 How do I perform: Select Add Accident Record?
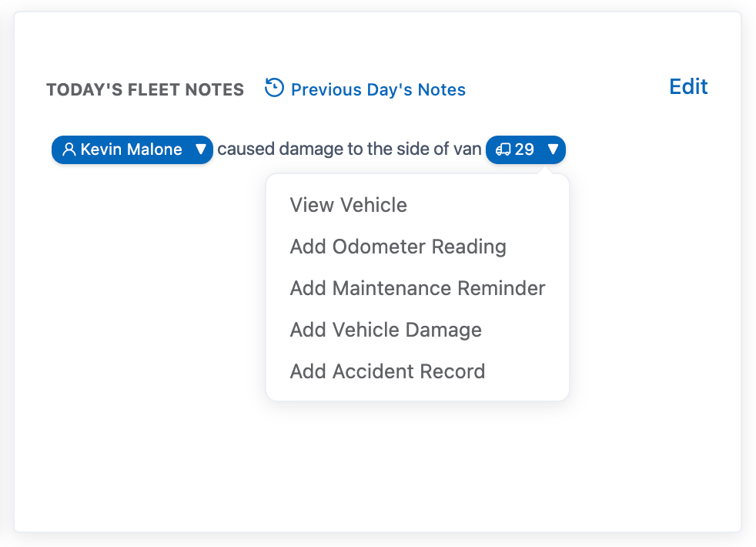(x=387, y=371)
